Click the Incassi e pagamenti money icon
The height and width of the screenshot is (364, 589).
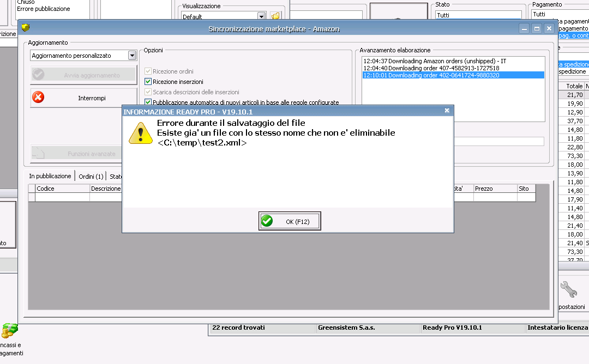(9, 331)
